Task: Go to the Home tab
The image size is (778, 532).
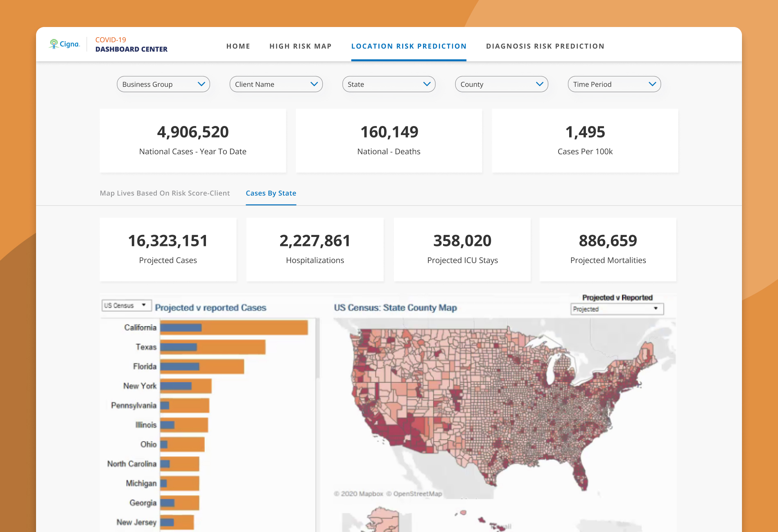Action: pyautogui.click(x=238, y=46)
